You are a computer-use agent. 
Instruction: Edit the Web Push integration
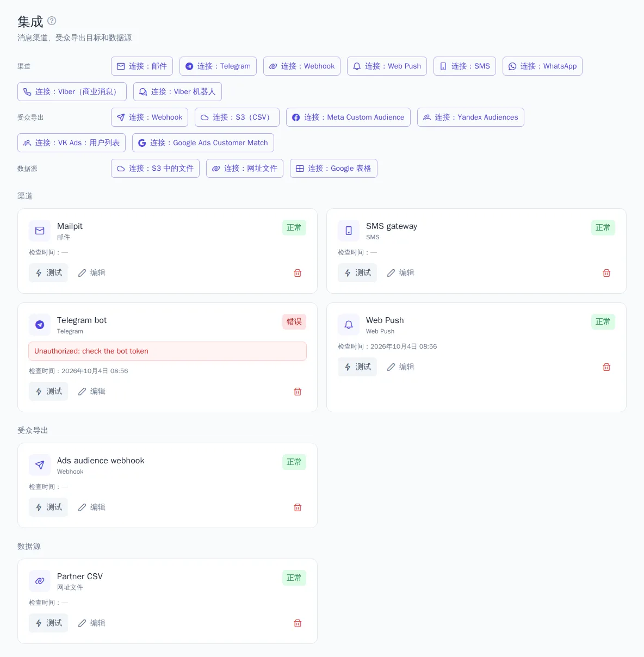(x=400, y=367)
